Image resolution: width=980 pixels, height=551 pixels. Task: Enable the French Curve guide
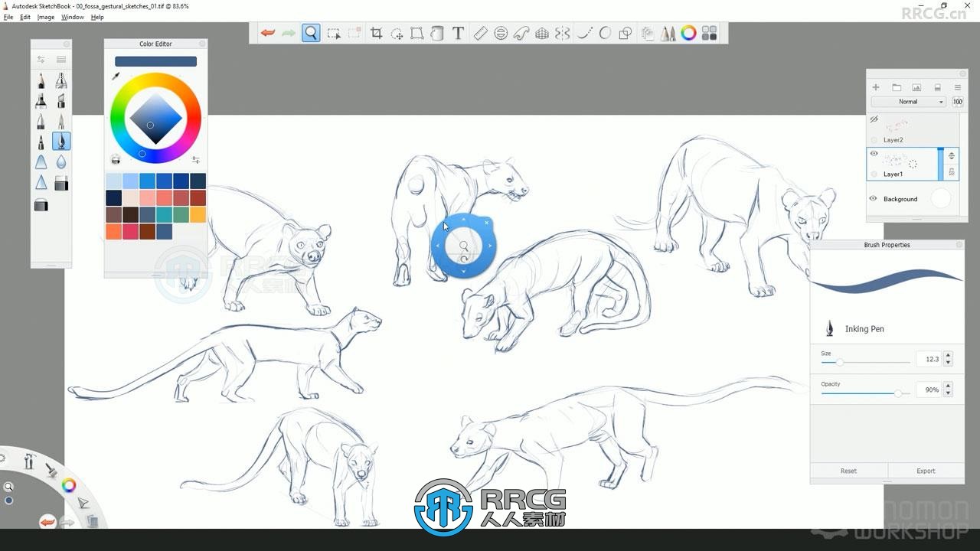(x=521, y=33)
